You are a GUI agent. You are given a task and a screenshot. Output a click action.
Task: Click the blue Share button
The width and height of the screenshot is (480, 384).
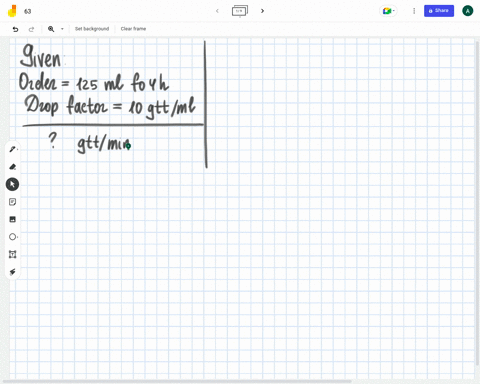coord(439,11)
